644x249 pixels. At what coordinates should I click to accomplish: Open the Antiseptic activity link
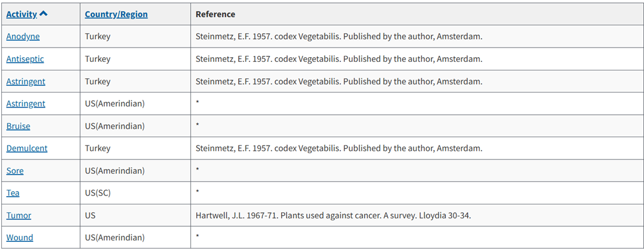tap(25, 59)
